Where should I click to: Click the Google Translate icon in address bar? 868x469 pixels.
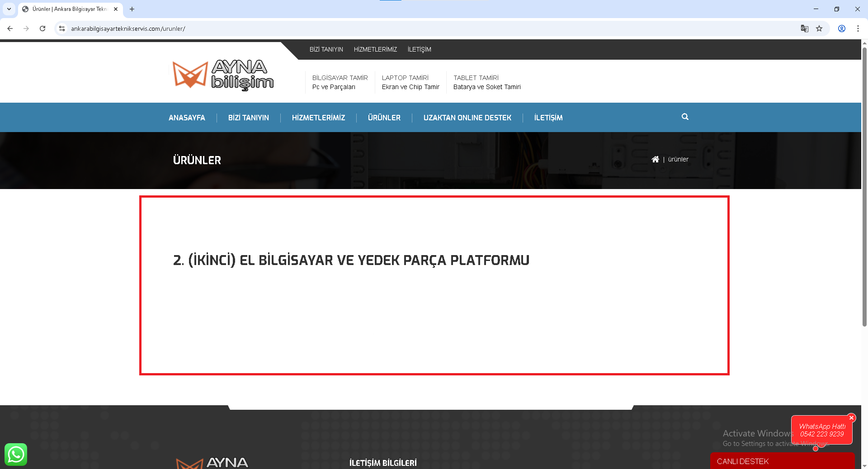(x=804, y=28)
